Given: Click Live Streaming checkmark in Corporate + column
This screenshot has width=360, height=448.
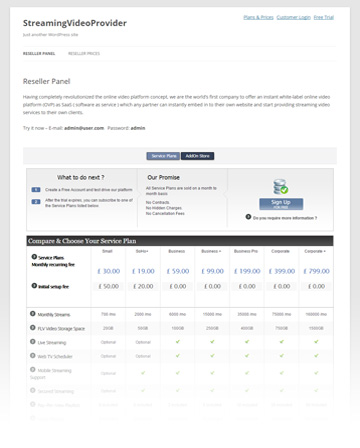Looking at the screenshot, I should pyautogui.click(x=316, y=342).
